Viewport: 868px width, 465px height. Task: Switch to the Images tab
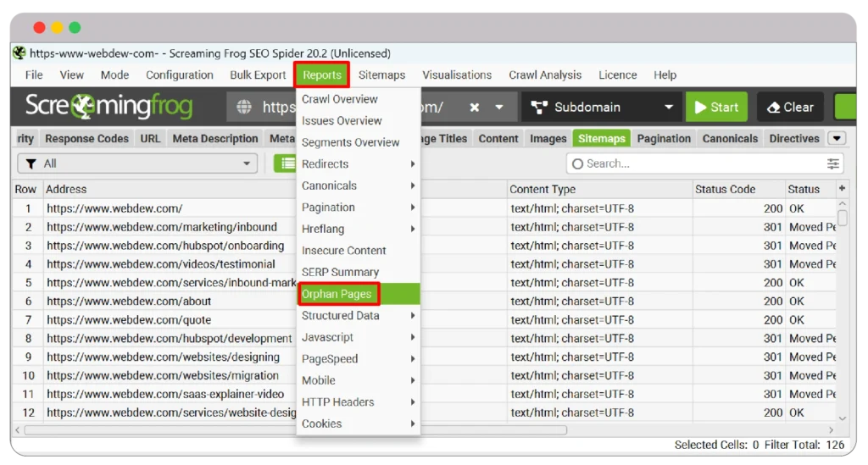548,138
